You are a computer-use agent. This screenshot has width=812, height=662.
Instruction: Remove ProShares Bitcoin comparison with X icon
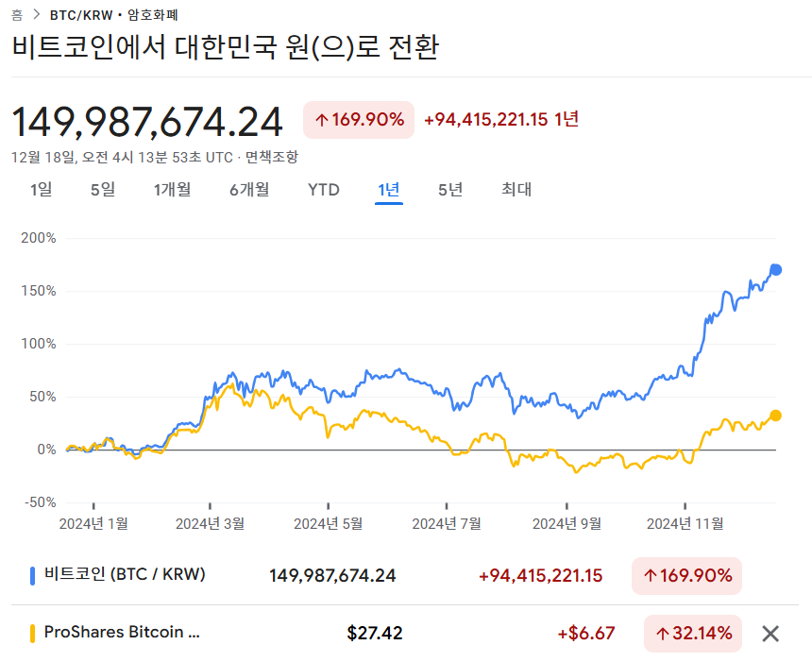[x=770, y=634]
